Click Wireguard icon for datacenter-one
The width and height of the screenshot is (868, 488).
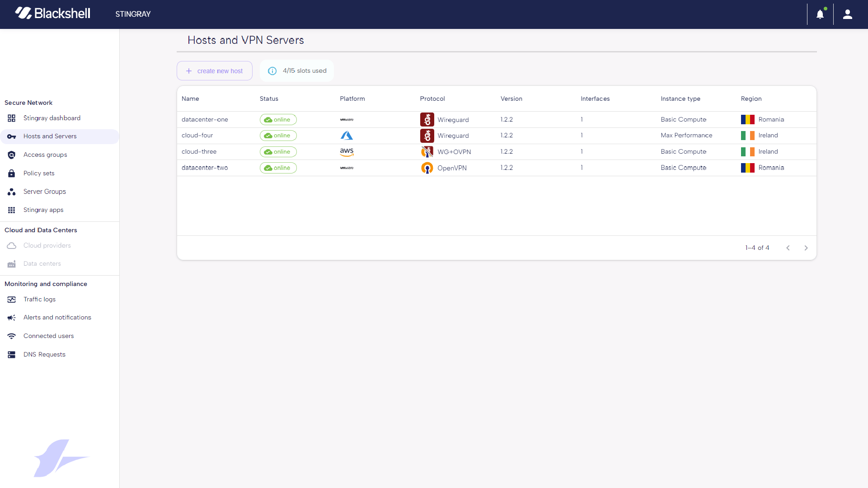click(x=427, y=120)
